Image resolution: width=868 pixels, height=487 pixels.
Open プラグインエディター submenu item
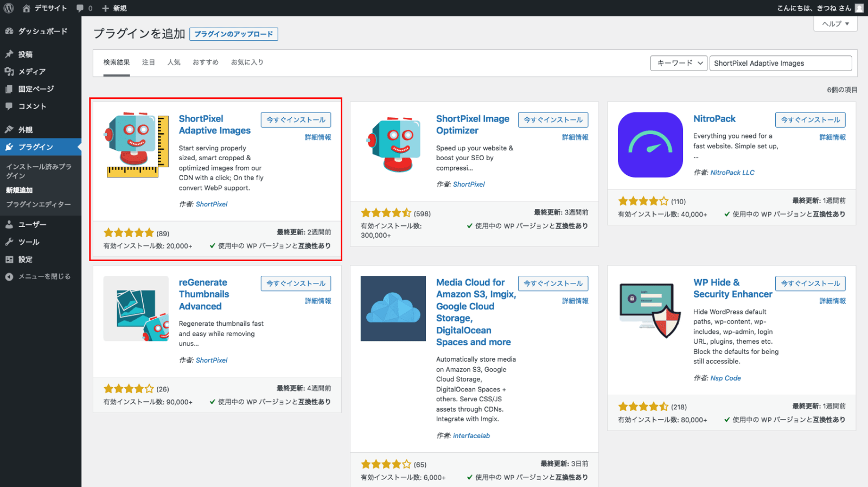click(x=39, y=205)
